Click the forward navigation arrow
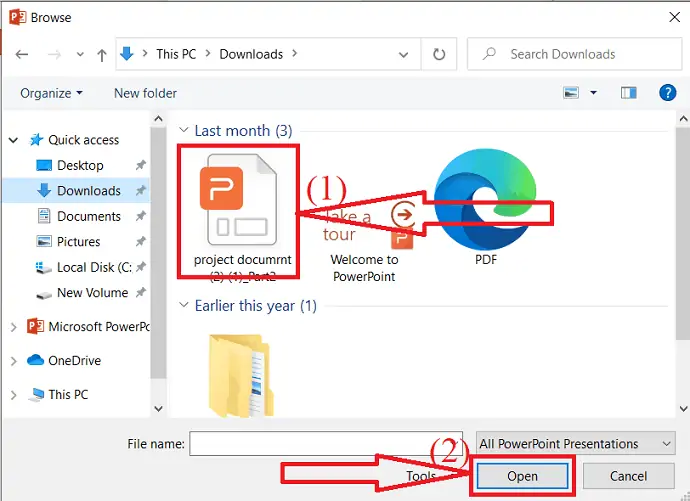 coord(54,55)
